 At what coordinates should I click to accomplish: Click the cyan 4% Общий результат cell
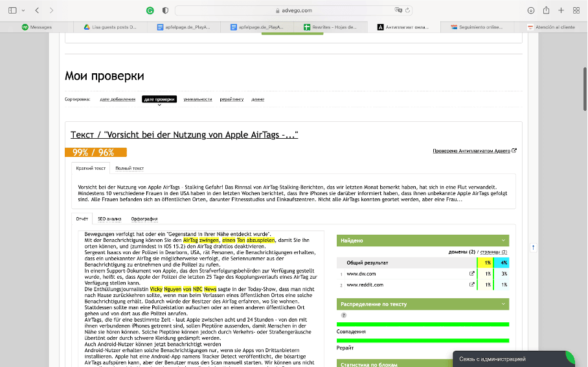pyautogui.click(x=502, y=263)
